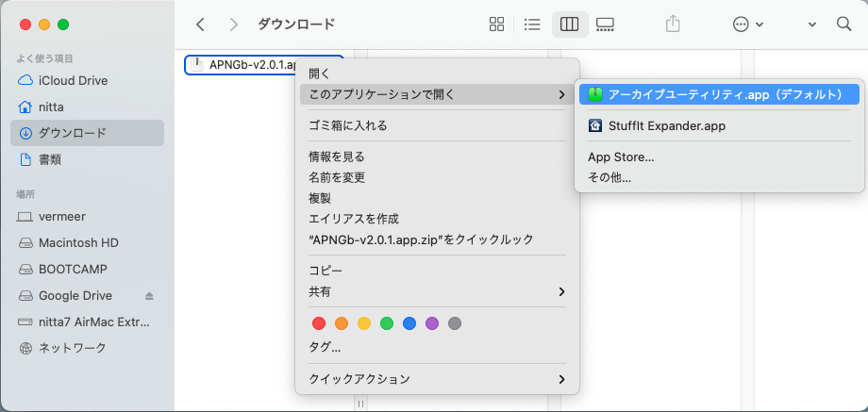Screen dimensions: 868x412
Task: Open the search magnifier icon
Action: [844, 25]
